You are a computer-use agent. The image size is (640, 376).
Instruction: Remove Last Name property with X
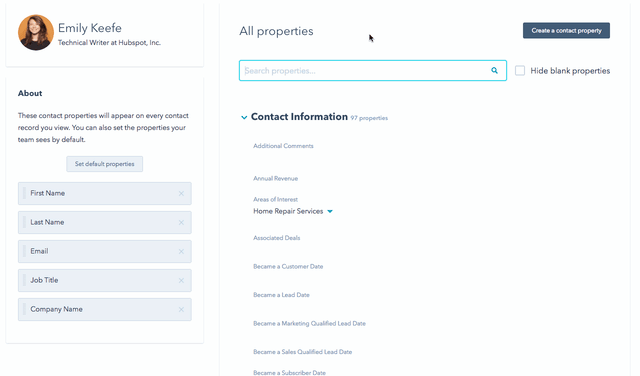[181, 222]
